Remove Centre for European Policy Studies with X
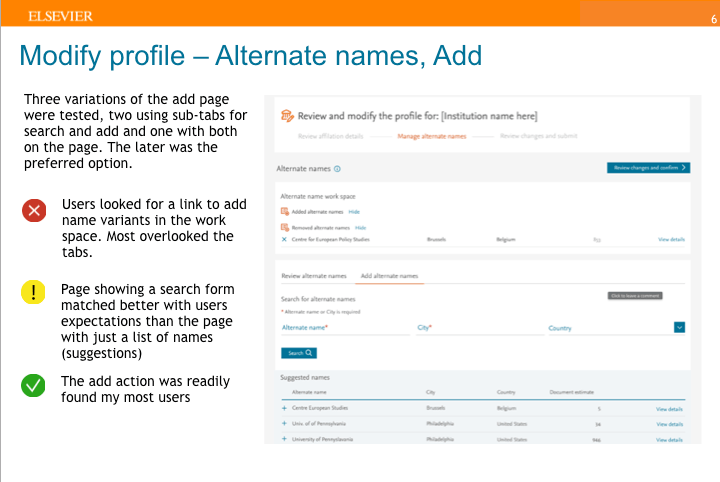The image size is (720, 482). [x=284, y=240]
